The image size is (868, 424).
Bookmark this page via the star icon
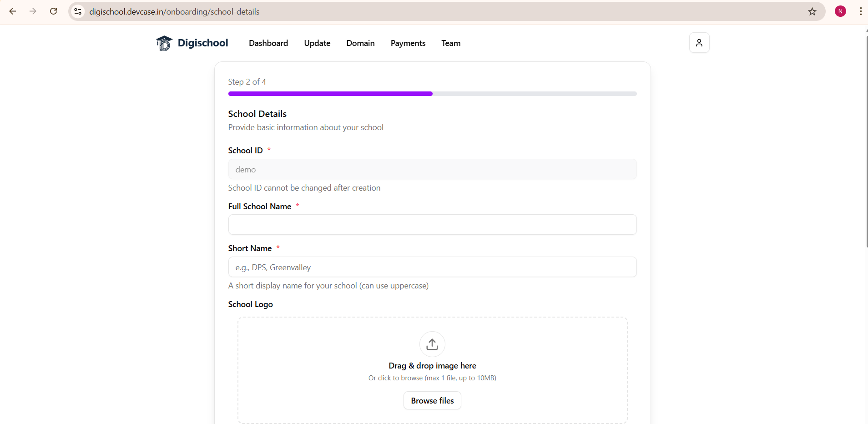point(812,12)
